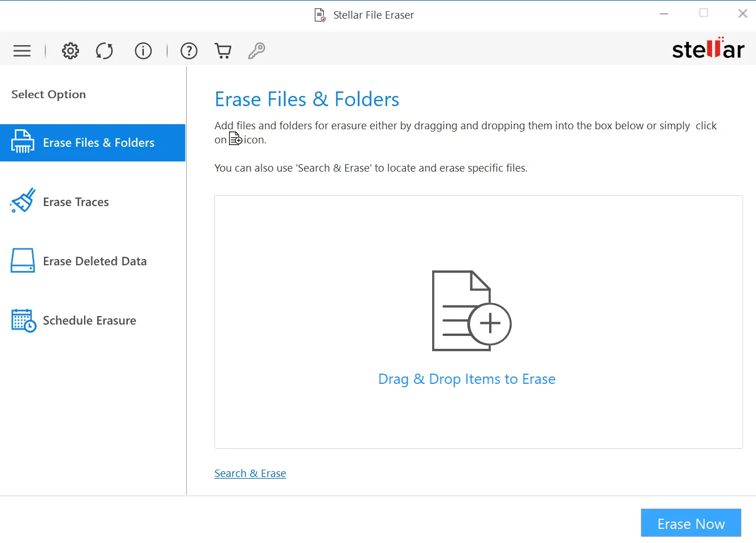Select Erase Files & Folders option
Screen dimensions: 756x543
click(93, 143)
